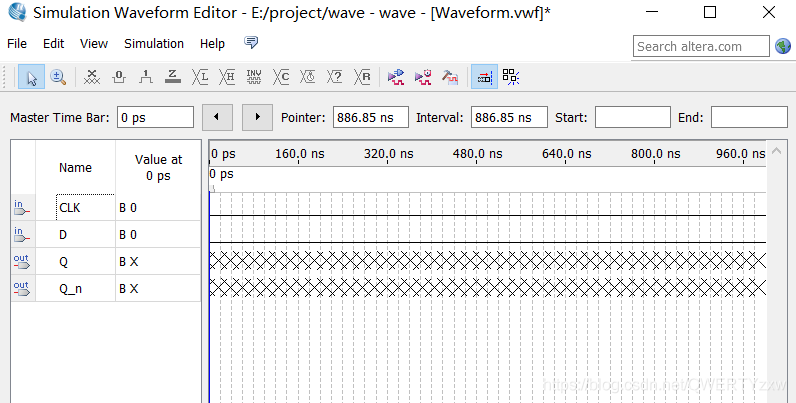
Task: Open the feedback speech bubble icon
Action: point(251,43)
